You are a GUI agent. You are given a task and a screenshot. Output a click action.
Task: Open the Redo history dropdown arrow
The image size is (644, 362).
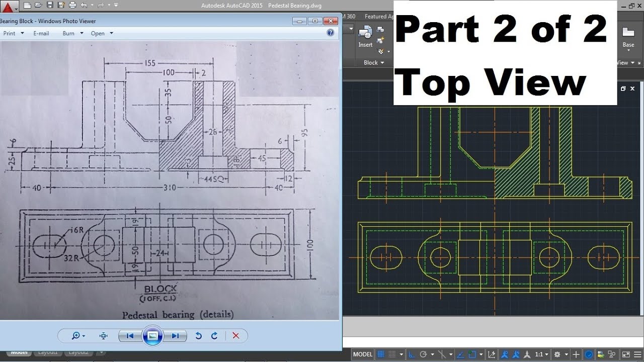coord(109,6)
